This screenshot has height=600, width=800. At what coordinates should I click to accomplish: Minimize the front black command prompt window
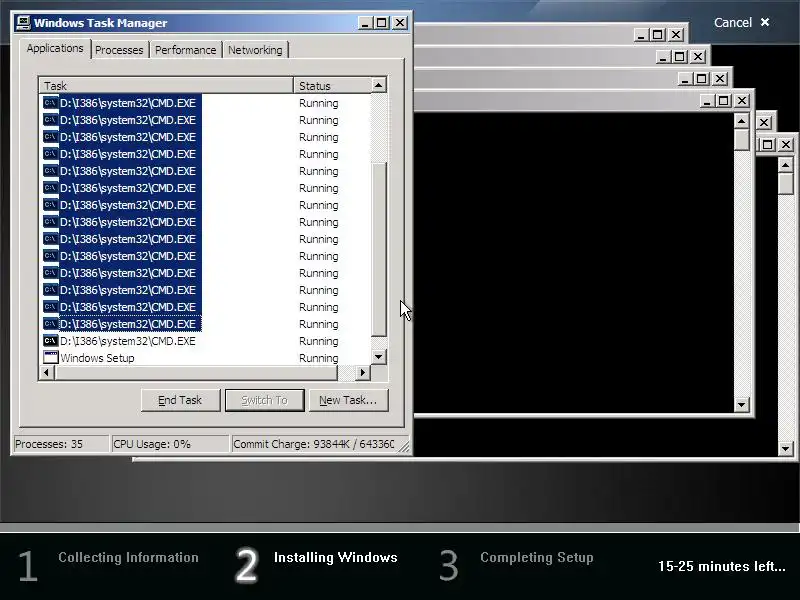[707, 101]
